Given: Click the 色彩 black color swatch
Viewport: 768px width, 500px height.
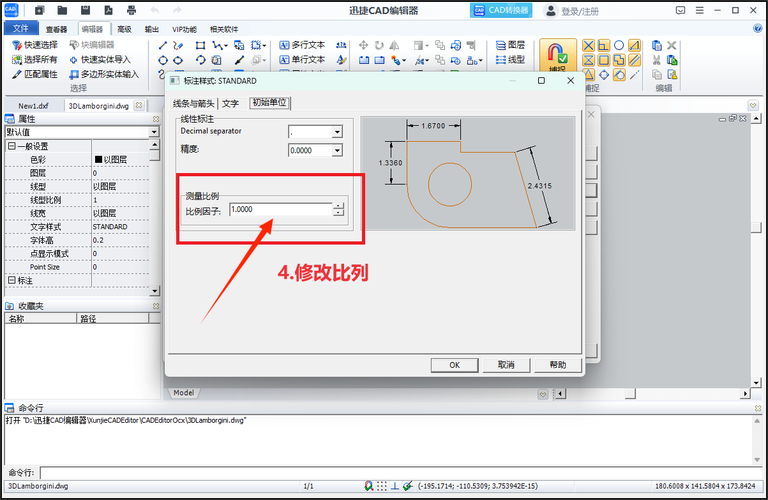Looking at the screenshot, I should tap(98, 160).
